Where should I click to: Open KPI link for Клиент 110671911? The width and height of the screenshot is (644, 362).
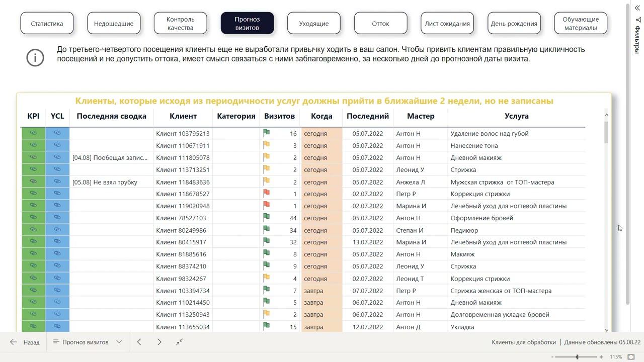point(33,145)
